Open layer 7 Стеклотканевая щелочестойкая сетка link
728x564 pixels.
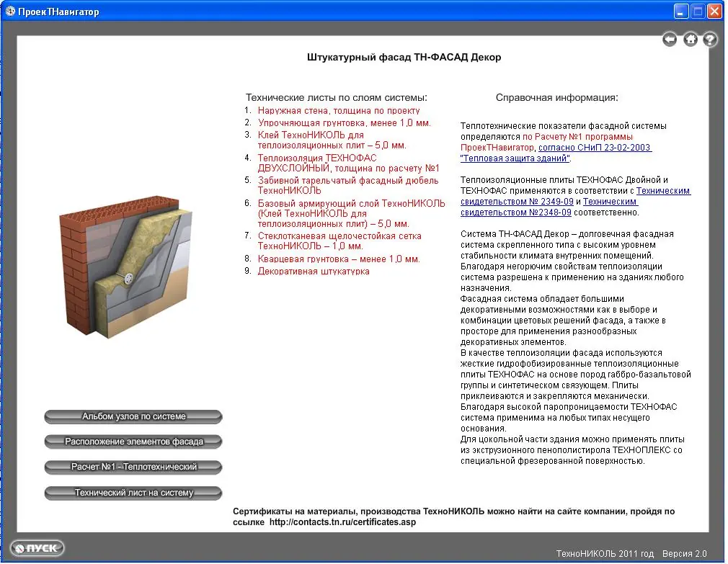[x=339, y=241]
